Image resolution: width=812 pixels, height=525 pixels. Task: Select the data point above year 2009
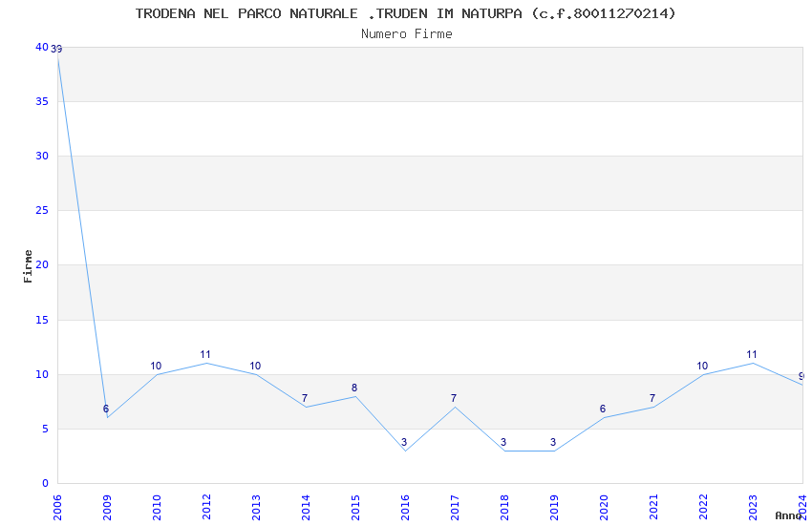tap(107, 417)
